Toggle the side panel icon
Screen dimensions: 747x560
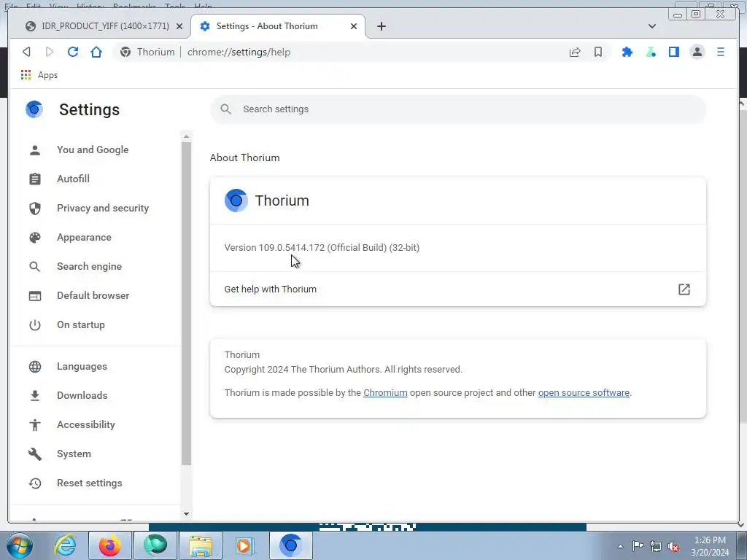673,52
